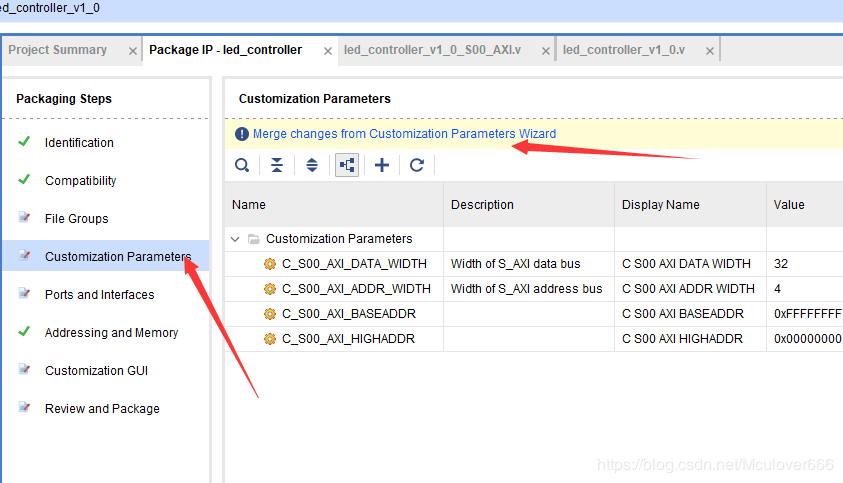Image resolution: width=843 pixels, height=483 pixels.
Task: Go to the Review and Package step
Action: tap(102, 409)
